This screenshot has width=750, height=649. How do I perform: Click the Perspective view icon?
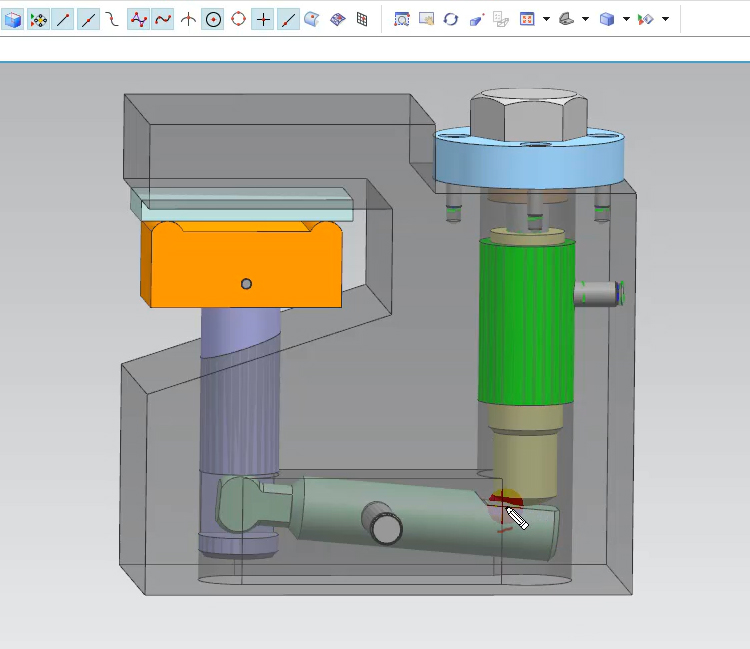point(476,19)
